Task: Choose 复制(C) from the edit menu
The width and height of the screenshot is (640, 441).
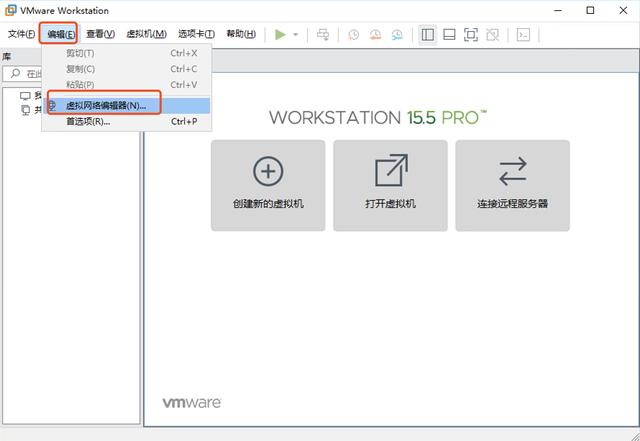Action: pyautogui.click(x=127, y=69)
